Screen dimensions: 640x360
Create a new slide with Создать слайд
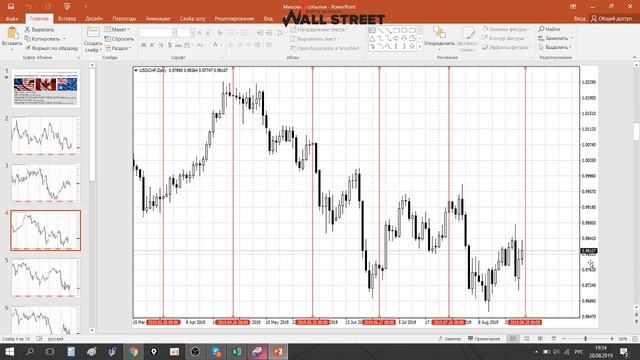click(x=93, y=40)
